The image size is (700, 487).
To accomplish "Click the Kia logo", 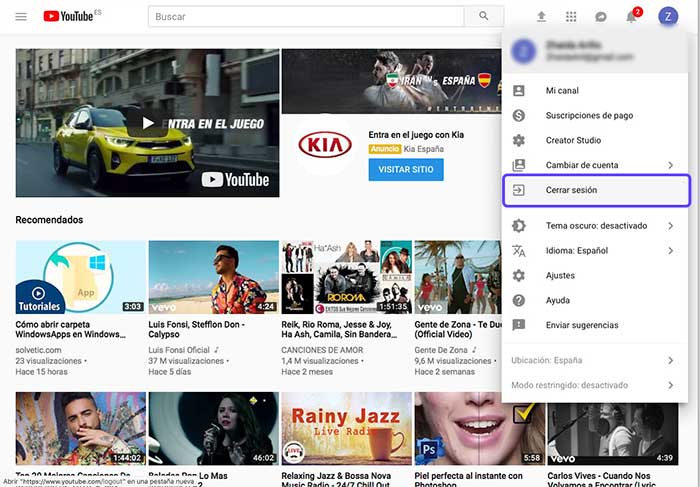I will [325, 145].
